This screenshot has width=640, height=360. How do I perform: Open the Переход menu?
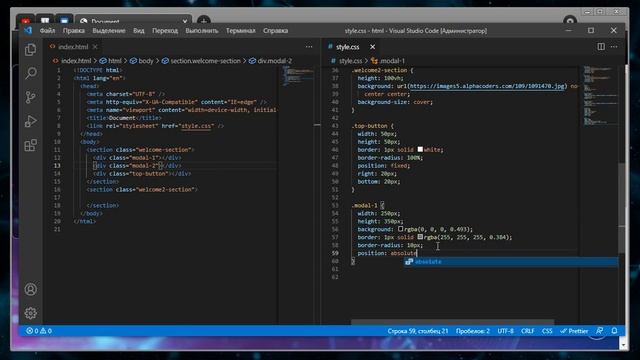[x=165, y=31]
